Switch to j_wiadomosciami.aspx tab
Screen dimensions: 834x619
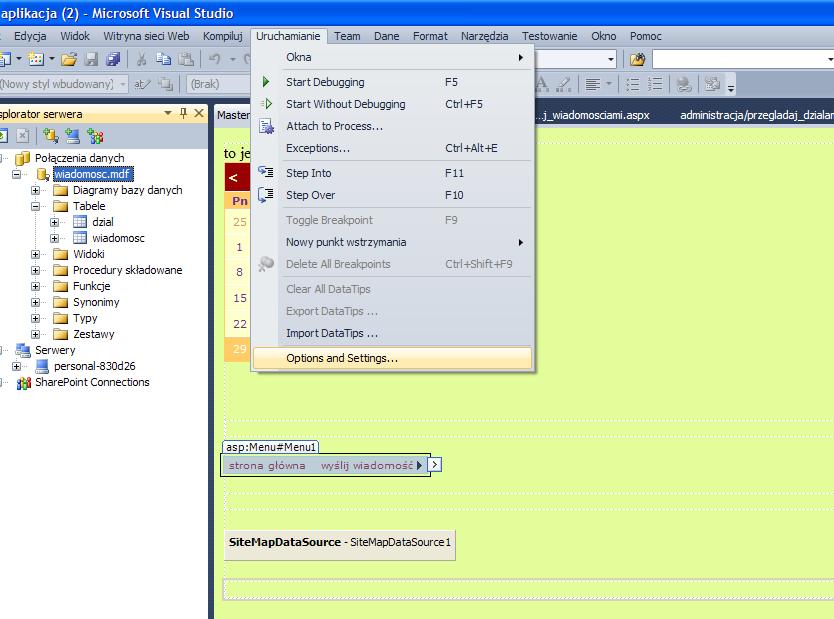[595, 114]
